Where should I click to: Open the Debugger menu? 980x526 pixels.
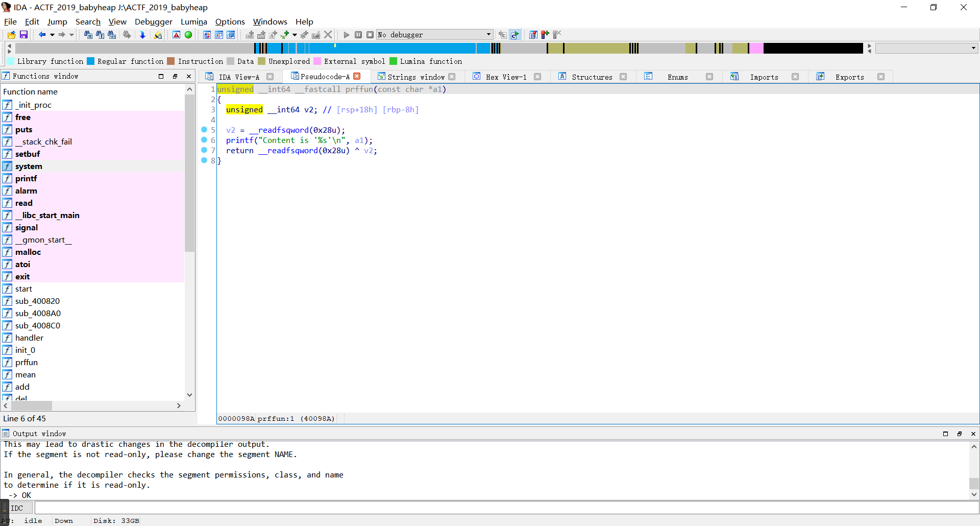153,21
